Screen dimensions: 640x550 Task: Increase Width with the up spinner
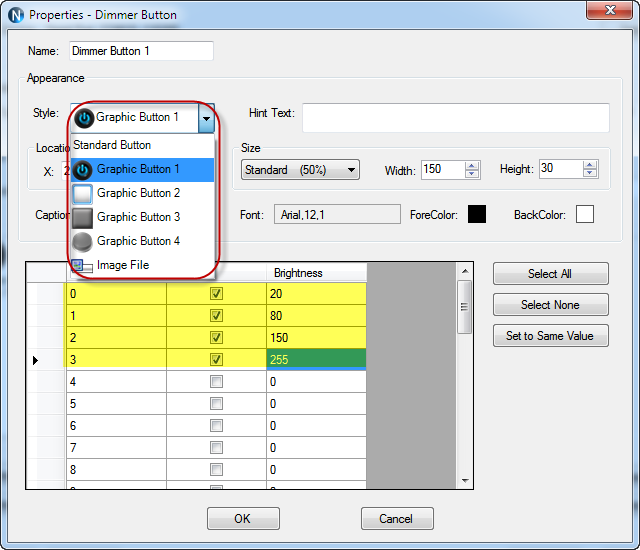point(472,165)
